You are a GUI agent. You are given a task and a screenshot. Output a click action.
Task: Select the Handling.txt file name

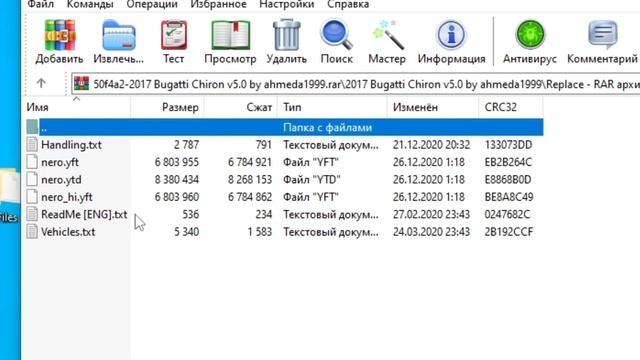point(71,145)
